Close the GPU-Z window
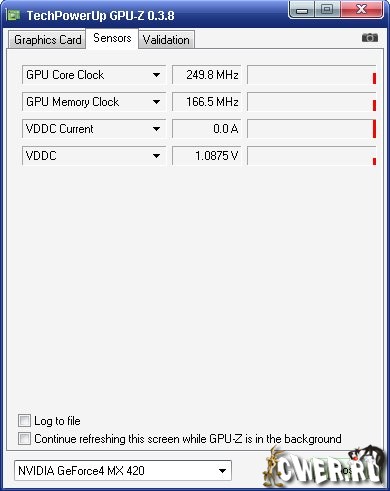This screenshot has height=491, width=390. coord(362,10)
